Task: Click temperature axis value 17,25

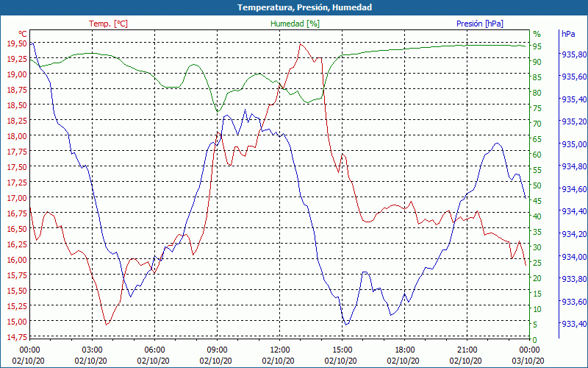Action: point(17,183)
